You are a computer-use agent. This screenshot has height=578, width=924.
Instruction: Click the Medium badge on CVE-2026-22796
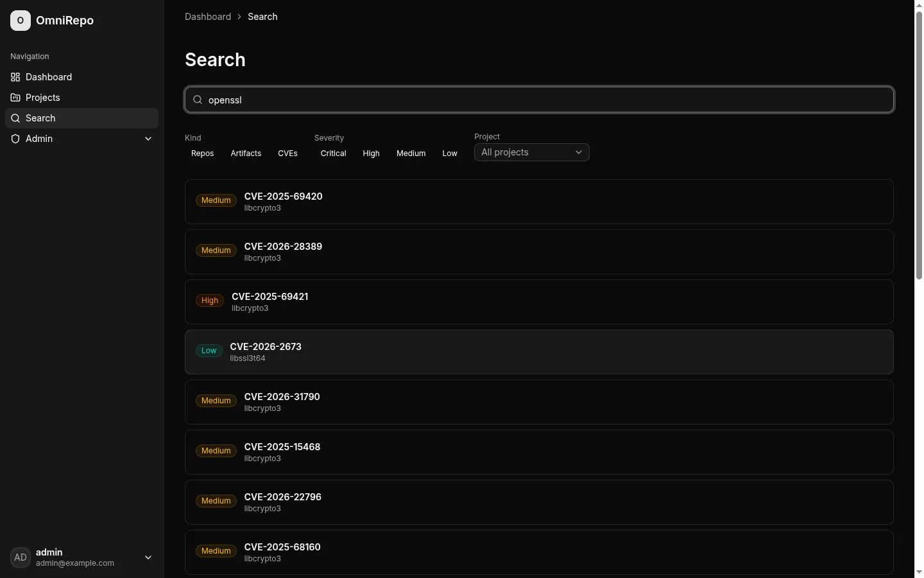pyautogui.click(x=216, y=501)
